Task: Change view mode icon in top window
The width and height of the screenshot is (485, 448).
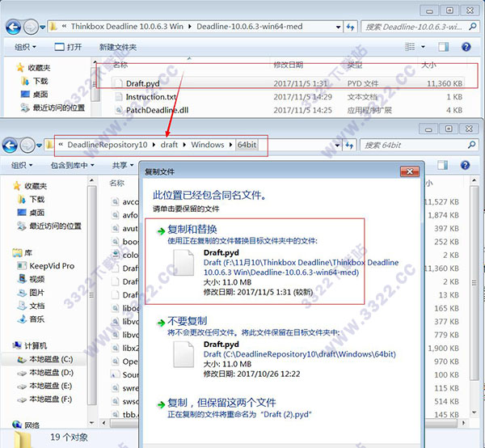Action: pyautogui.click(x=410, y=47)
